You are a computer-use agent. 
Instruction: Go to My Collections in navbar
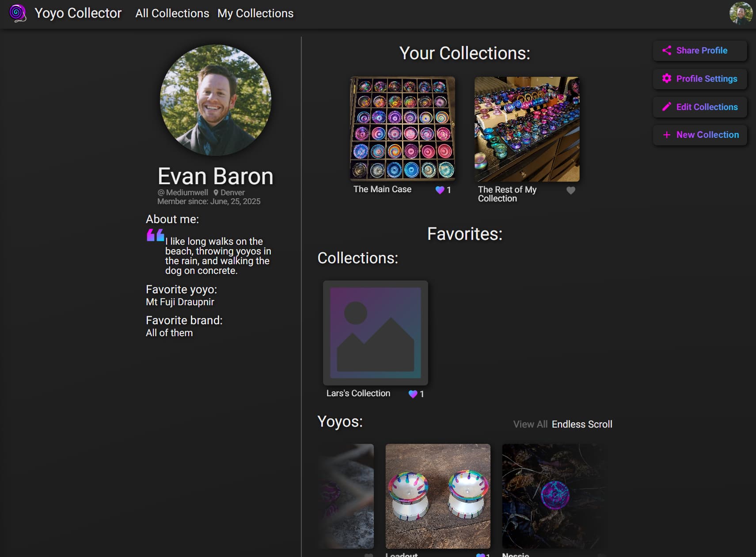tap(255, 13)
